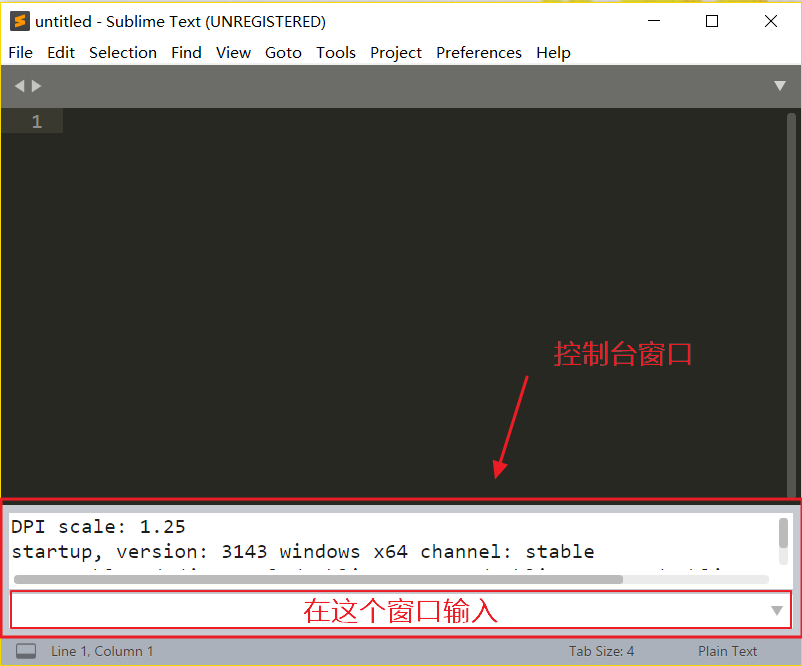Close the Sublime Text window
This screenshot has width=802, height=666.
(x=770, y=21)
